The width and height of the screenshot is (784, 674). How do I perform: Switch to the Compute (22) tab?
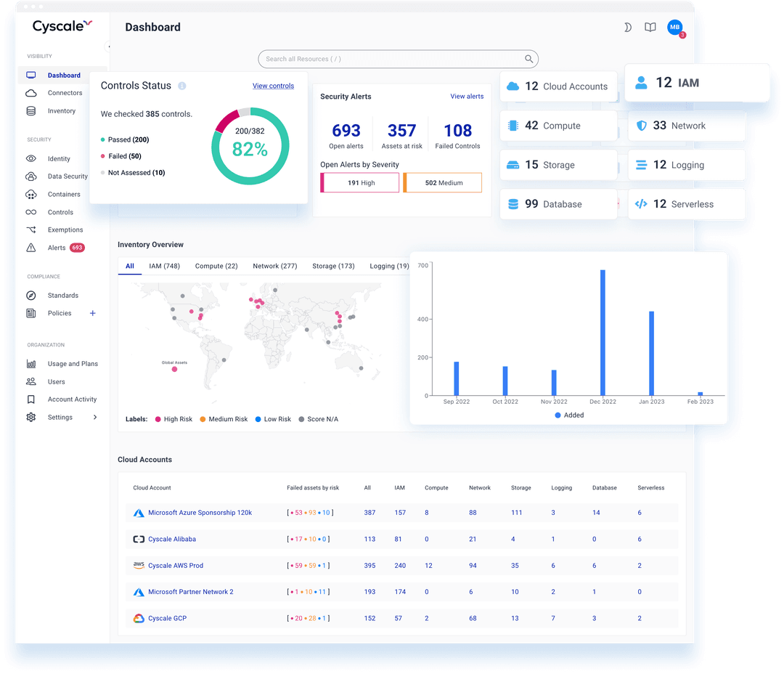point(216,266)
